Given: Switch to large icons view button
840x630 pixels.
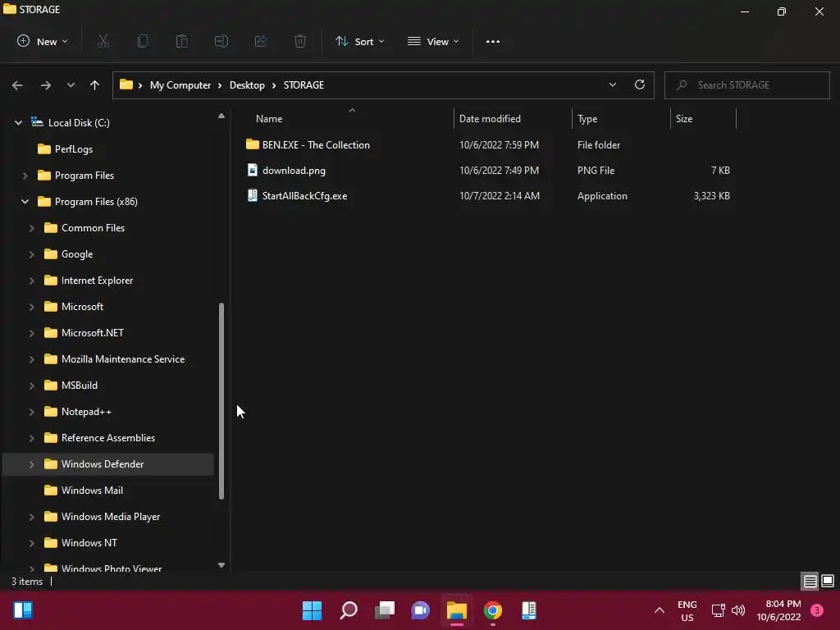Looking at the screenshot, I should coord(828,581).
